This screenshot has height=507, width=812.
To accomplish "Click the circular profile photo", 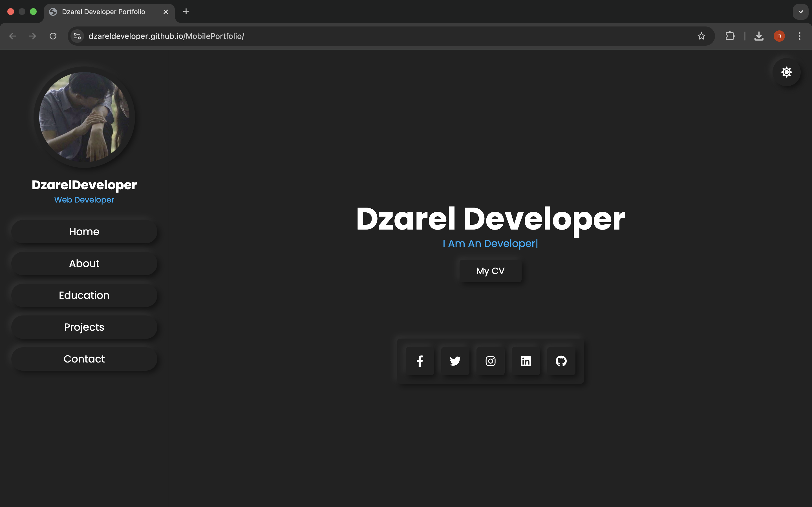I will pyautogui.click(x=84, y=117).
